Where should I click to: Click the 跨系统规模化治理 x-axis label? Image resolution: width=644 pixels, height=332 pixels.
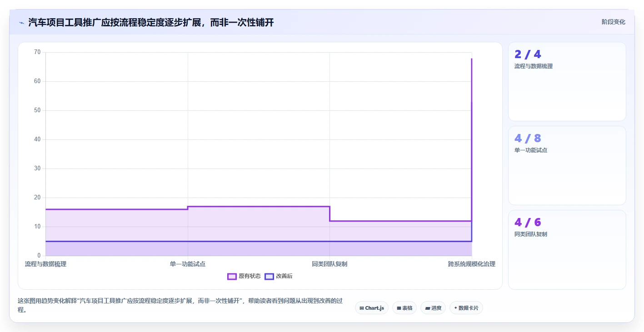click(471, 264)
